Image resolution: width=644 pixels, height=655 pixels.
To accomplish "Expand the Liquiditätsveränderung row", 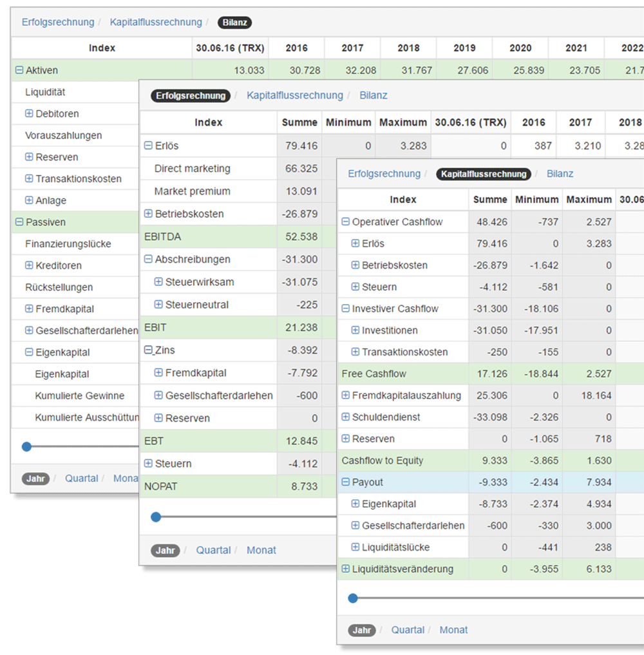I will tap(346, 569).
